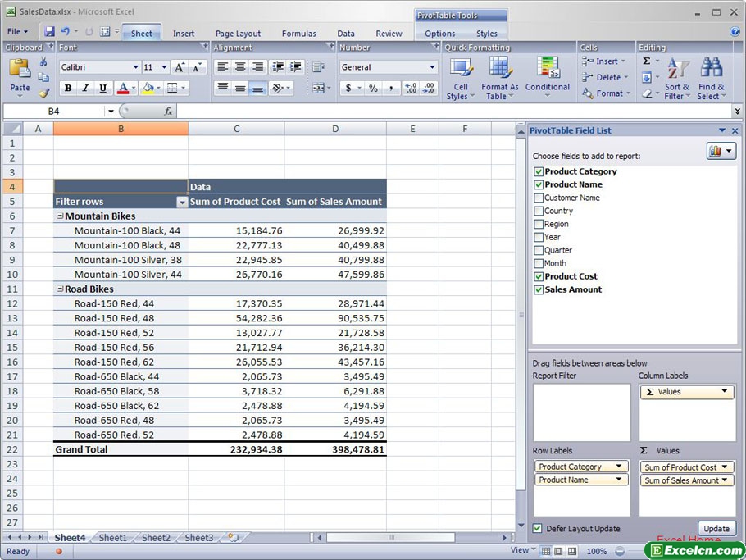The height and width of the screenshot is (560, 746).
Task: Apply percent style number format
Action: (x=373, y=89)
